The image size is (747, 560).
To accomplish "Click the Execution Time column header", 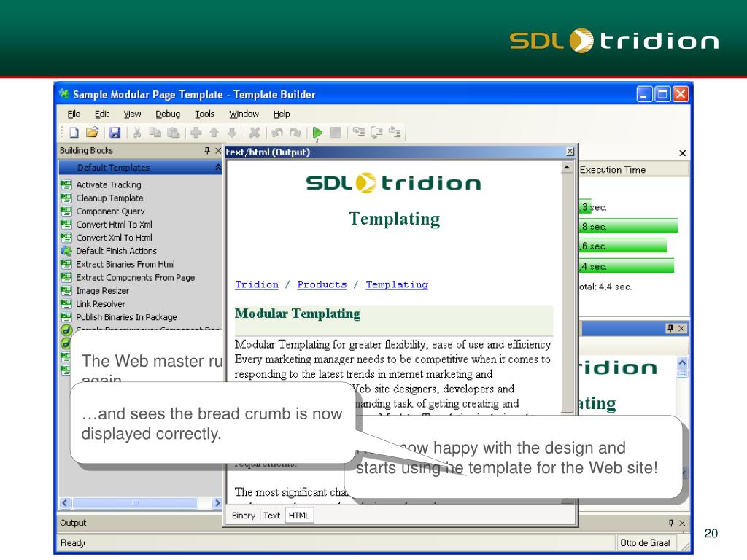I will [x=634, y=169].
